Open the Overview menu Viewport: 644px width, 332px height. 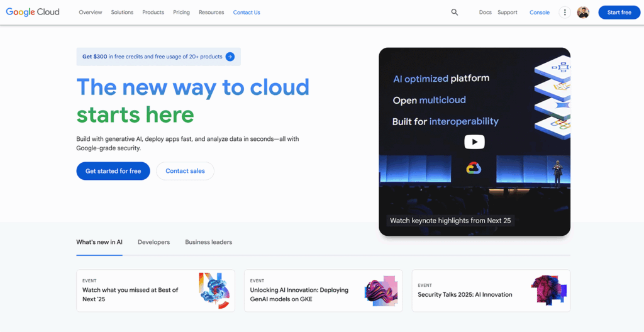point(91,13)
